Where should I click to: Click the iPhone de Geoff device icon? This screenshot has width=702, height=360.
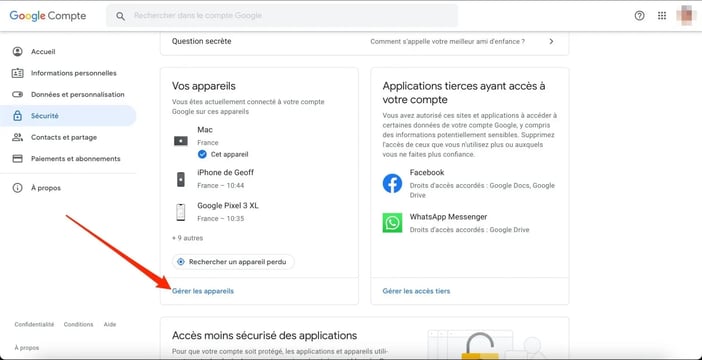click(x=180, y=179)
